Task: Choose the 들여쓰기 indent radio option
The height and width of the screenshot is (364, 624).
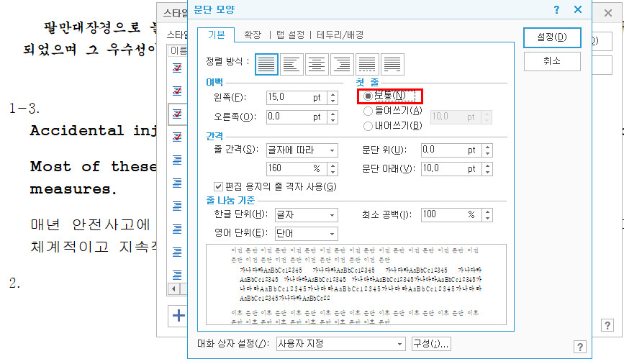Action: click(368, 111)
